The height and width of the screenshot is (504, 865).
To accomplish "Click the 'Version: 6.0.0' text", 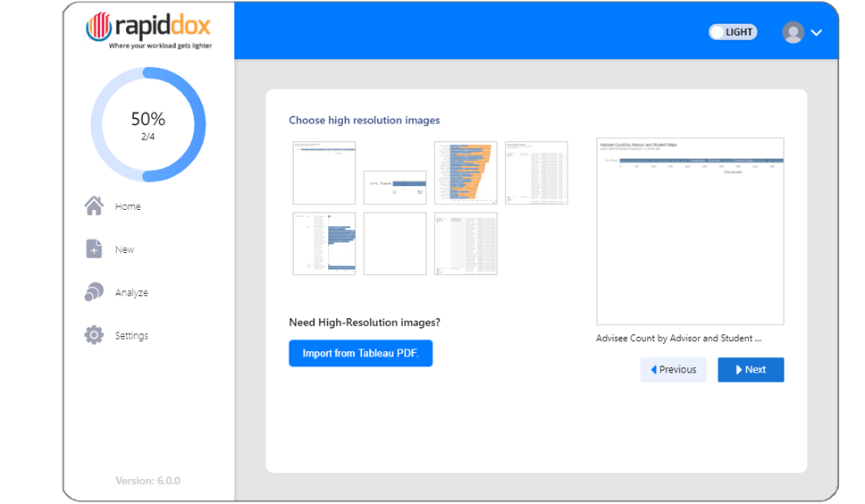I will (x=147, y=480).
